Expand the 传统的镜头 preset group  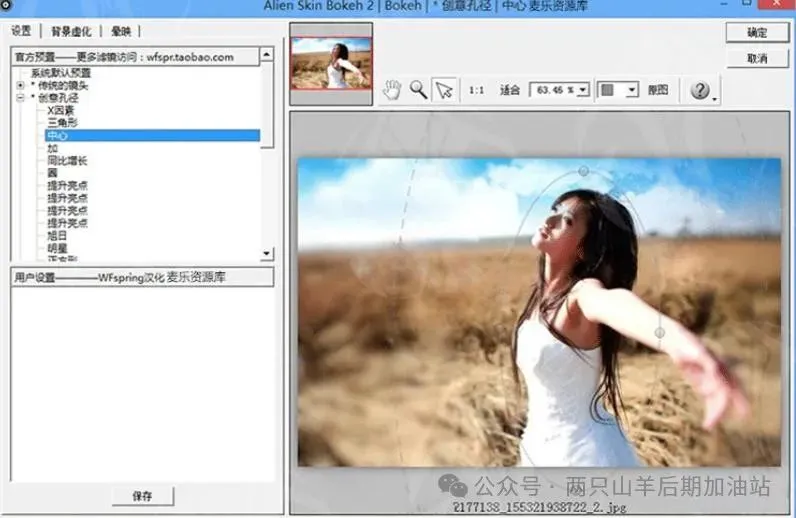20,85
